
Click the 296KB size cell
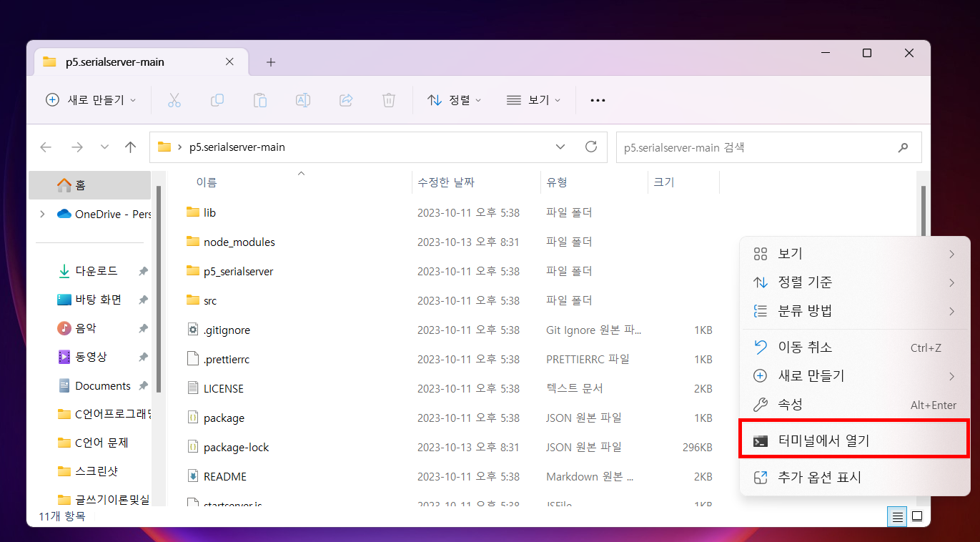pyautogui.click(x=697, y=447)
